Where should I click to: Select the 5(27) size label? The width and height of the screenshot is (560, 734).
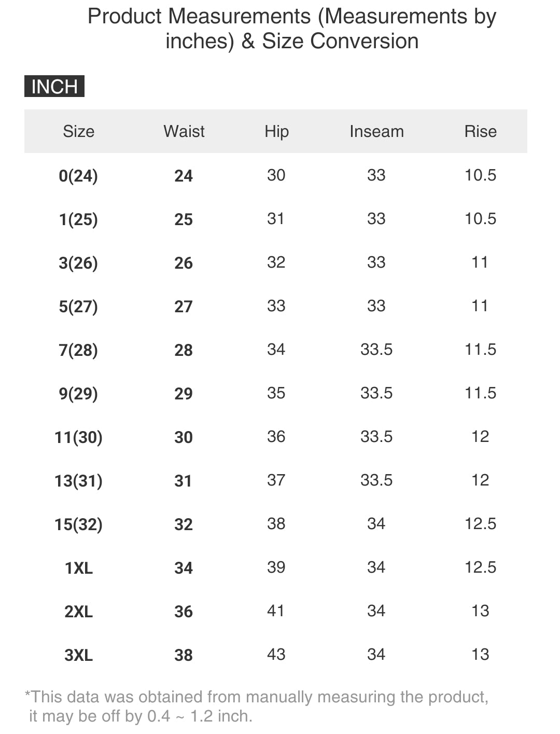[x=78, y=307]
